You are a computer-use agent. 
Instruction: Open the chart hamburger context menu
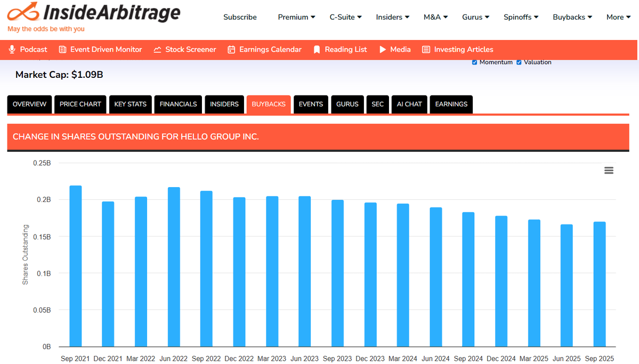[x=609, y=171]
